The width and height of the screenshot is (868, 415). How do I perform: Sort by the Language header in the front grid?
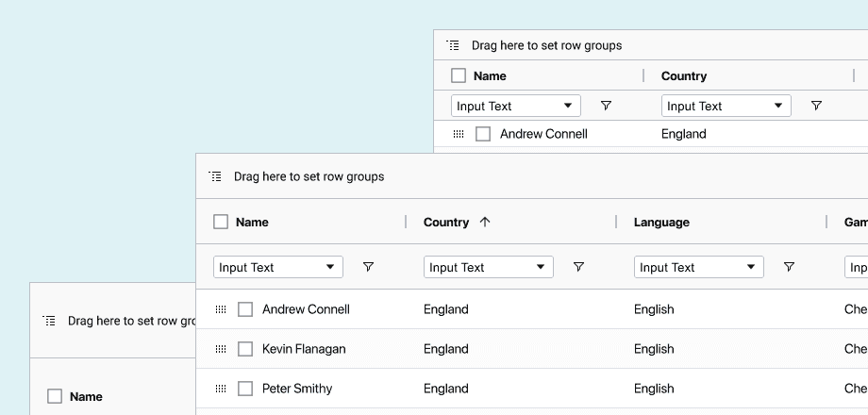coord(661,222)
